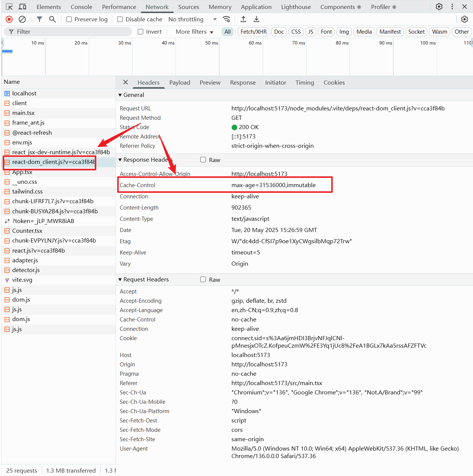The image size is (473, 476).
Task: Filter by Manifest requests
Action: click(x=390, y=32)
